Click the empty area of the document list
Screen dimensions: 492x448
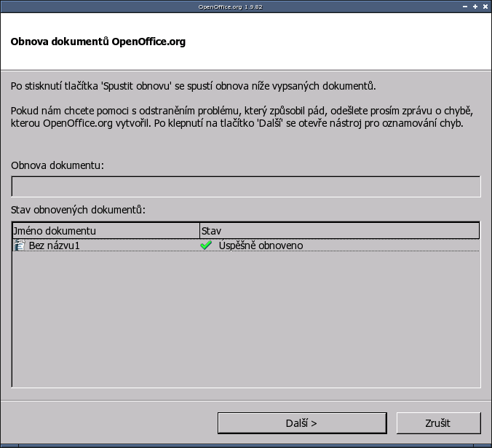tap(245, 321)
